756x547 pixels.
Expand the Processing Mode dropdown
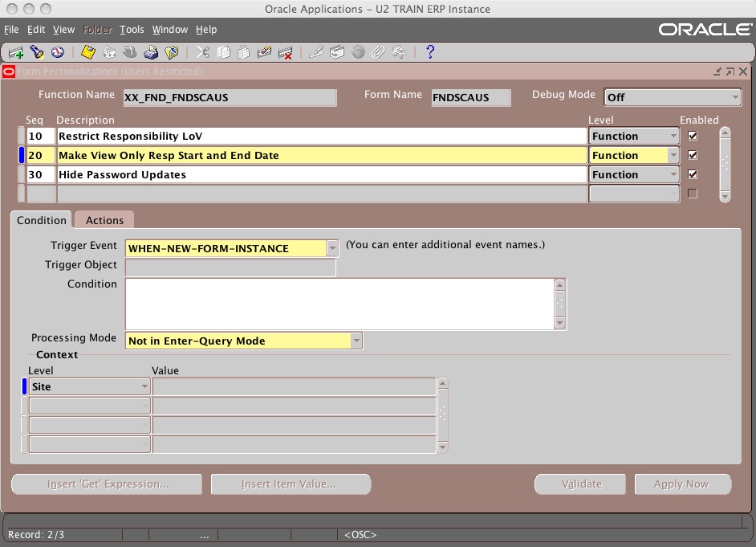356,341
